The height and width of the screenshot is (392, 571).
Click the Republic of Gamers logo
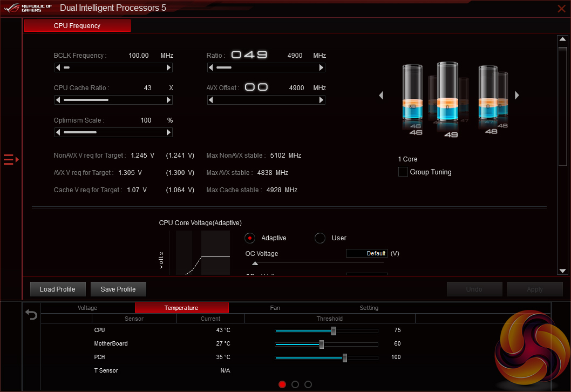tap(28, 8)
